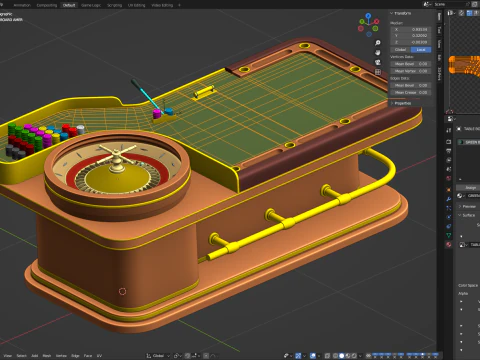Open the viewport Add menu
This screenshot has width=480, height=360.
[35, 356]
